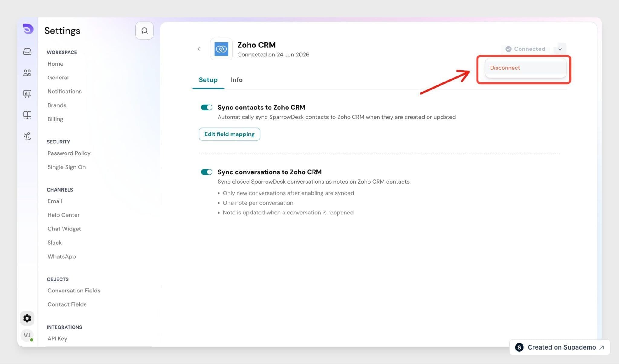Go back with the left chevron
The height and width of the screenshot is (364, 619).
(x=199, y=49)
